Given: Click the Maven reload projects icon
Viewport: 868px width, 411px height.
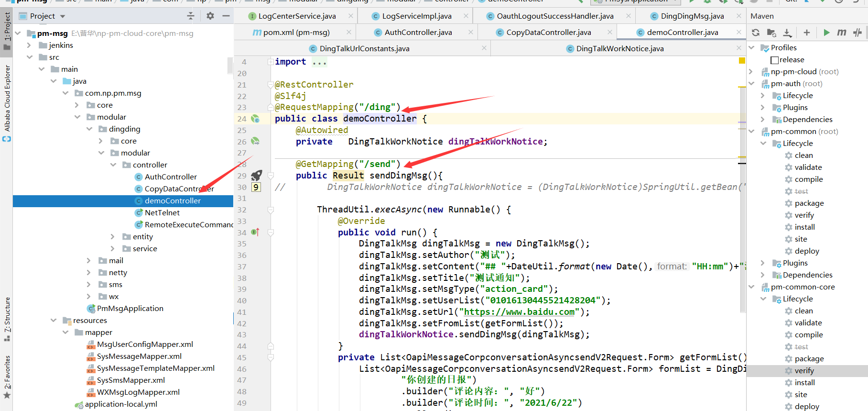Looking at the screenshot, I should (x=756, y=33).
